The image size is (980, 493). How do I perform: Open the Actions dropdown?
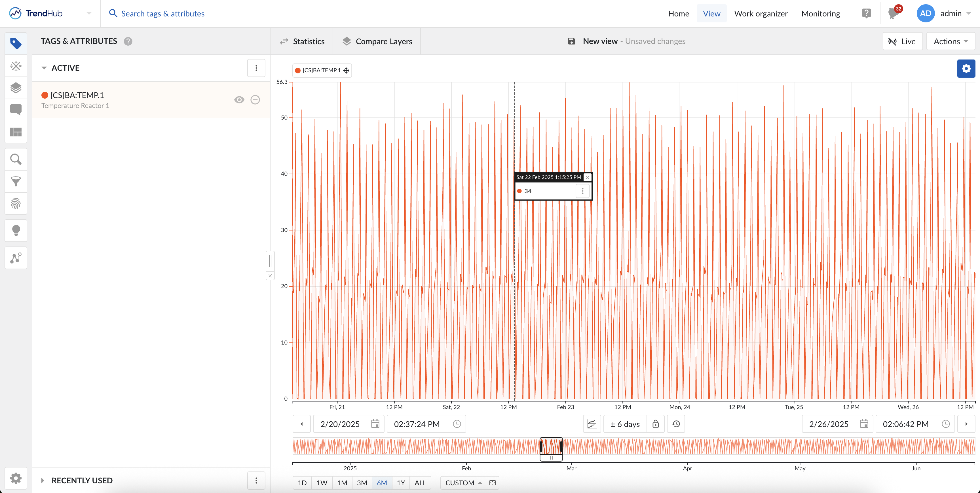(x=951, y=41)
